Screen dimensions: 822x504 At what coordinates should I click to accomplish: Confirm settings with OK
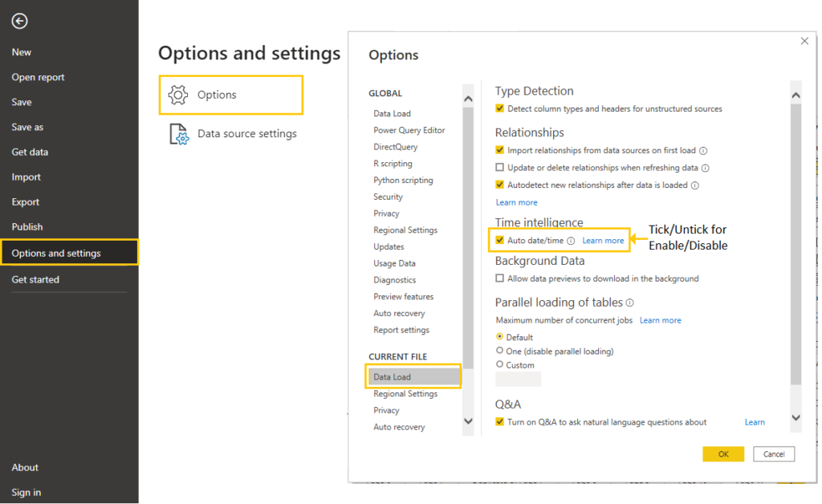(722, 453)
